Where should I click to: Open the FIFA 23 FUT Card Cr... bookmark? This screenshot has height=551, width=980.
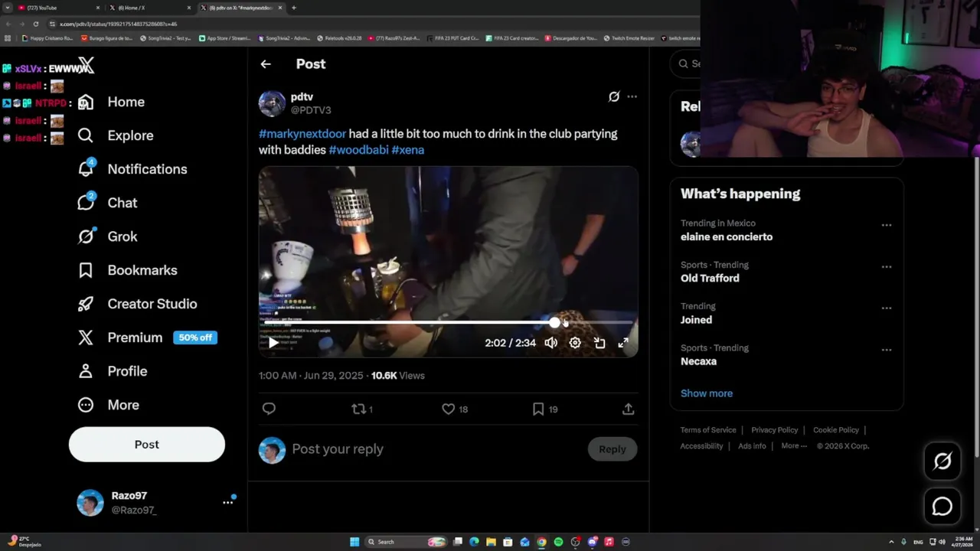click(x=452, y=38)
